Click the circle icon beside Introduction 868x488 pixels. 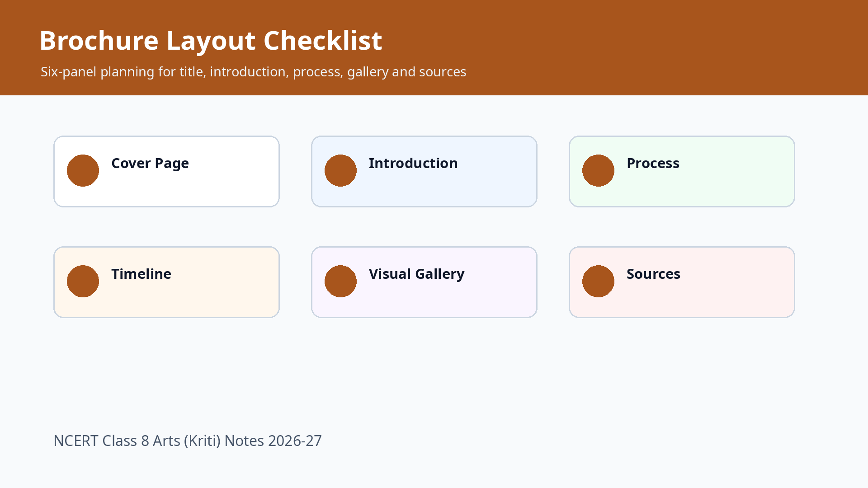(340, 170)
